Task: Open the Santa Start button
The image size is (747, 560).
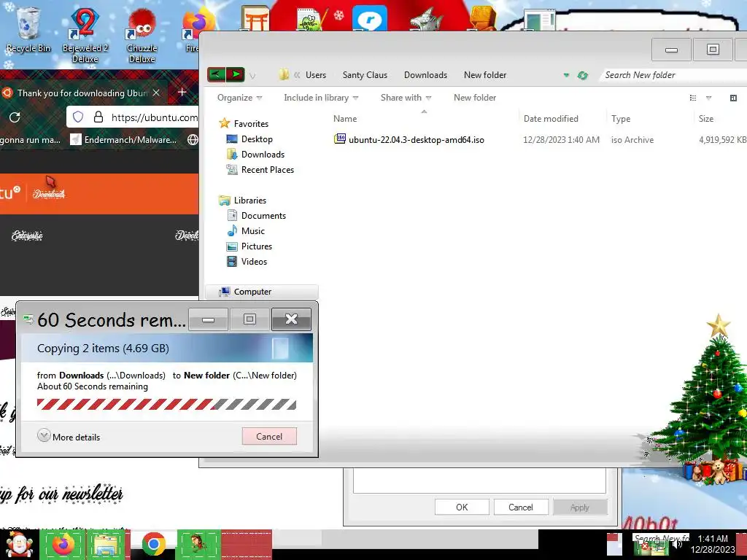Action: (19, 545)
